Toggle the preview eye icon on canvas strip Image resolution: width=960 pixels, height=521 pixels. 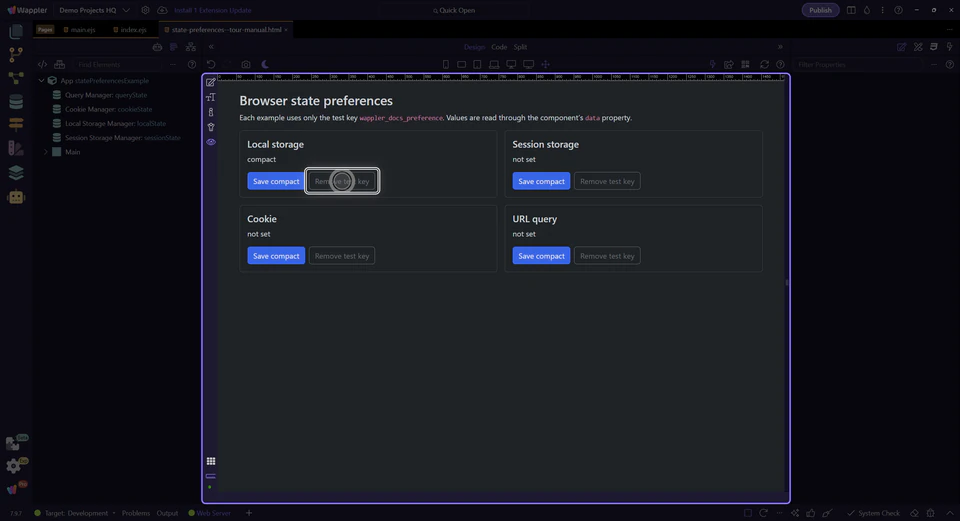tap(211, 142)
